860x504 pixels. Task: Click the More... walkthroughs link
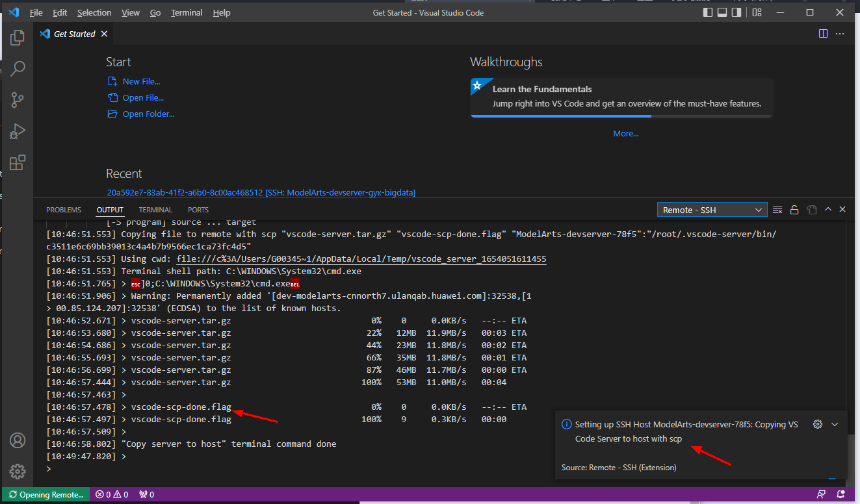tap(626, 133)
